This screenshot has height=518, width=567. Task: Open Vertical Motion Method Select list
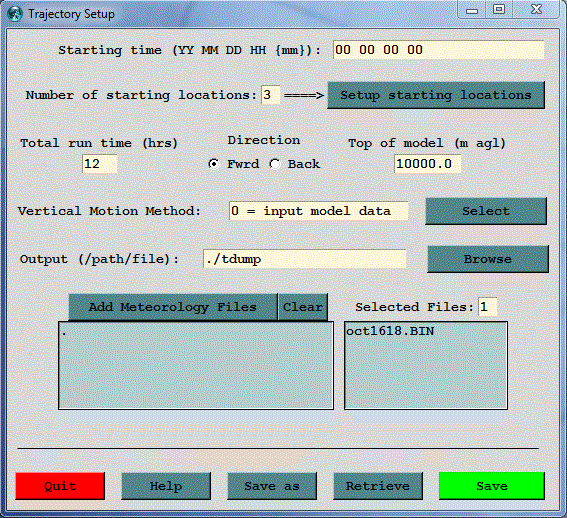coord(486,211)
